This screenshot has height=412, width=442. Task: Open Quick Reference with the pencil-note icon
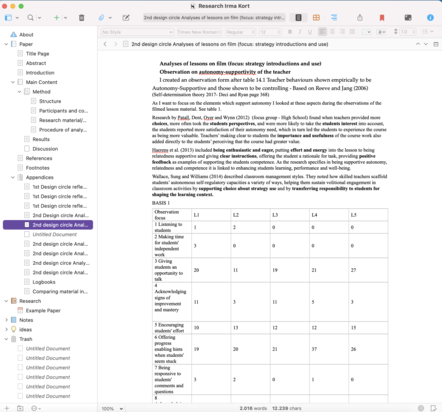126,18
